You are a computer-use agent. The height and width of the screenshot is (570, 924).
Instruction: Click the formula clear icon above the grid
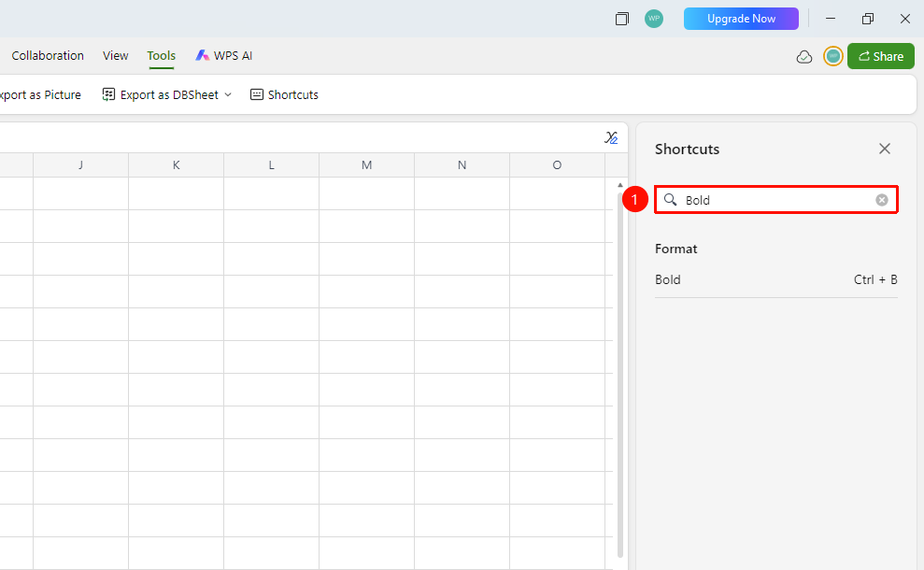coord(611,137)
